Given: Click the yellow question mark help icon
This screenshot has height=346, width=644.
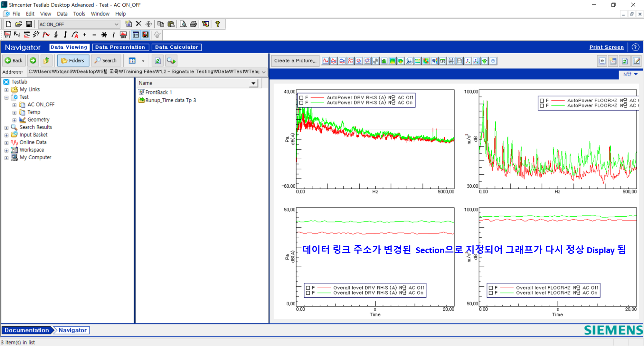Looking at the screenshot, I should [x=218, y=24].
